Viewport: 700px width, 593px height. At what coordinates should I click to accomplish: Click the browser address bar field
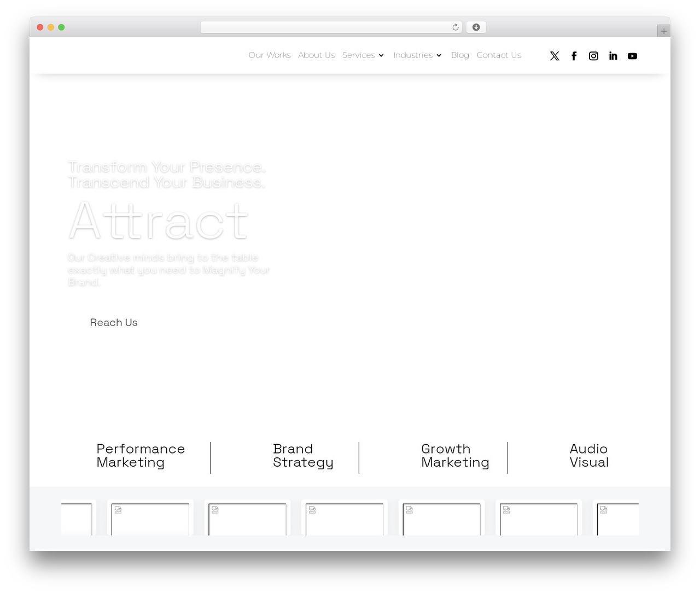331,27
